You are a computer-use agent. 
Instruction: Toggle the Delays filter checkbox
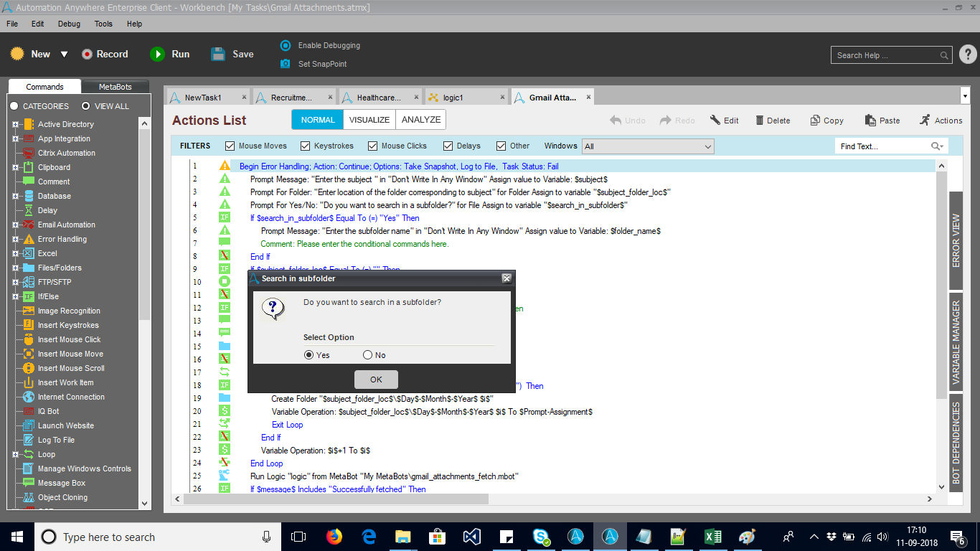pyautogui.click(x=448, y=146)
